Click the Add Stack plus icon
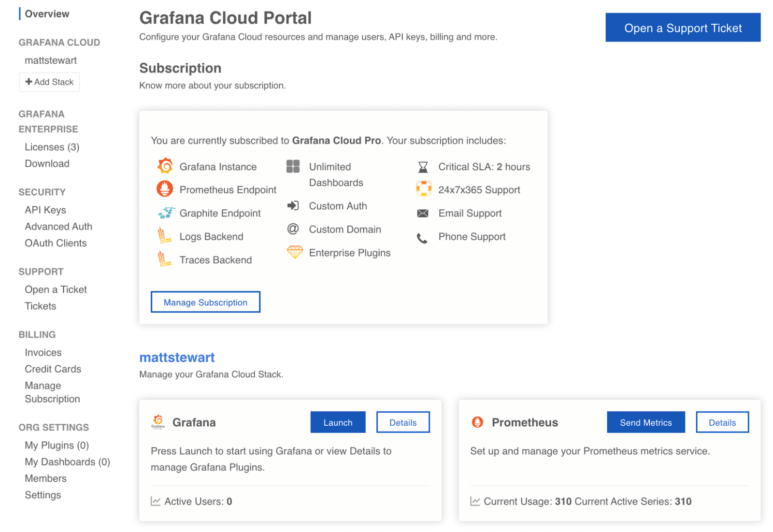The height and width of the screenshot is (532, 773). coord(29,82)
